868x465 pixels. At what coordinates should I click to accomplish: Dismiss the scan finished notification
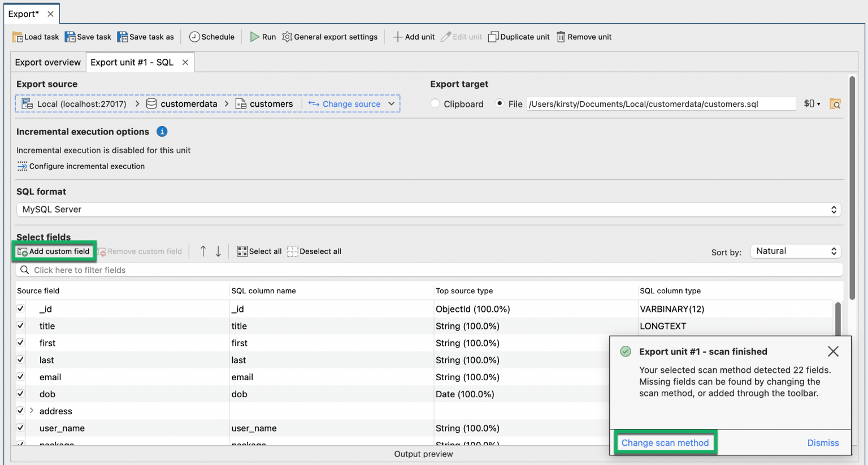[x=823, y=443]
